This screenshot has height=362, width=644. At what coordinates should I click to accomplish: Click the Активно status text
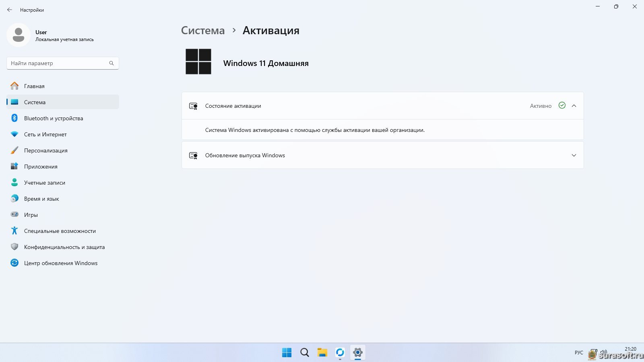(541, 106)
